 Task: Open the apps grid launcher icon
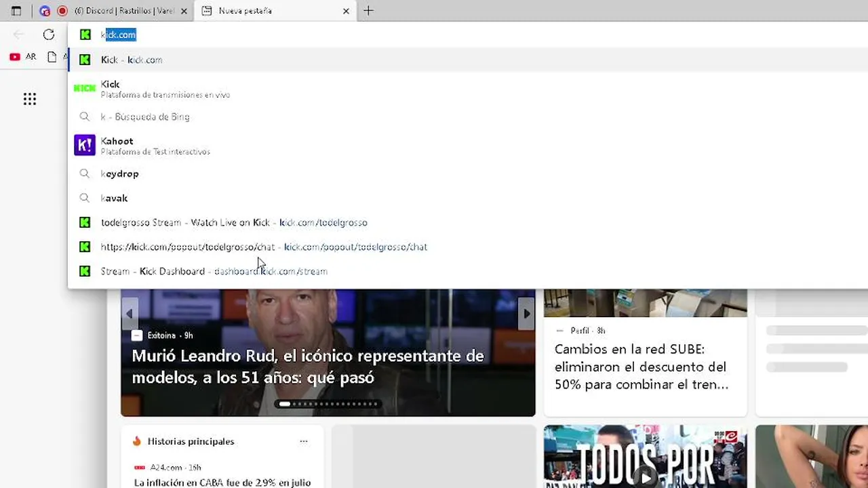30,100
